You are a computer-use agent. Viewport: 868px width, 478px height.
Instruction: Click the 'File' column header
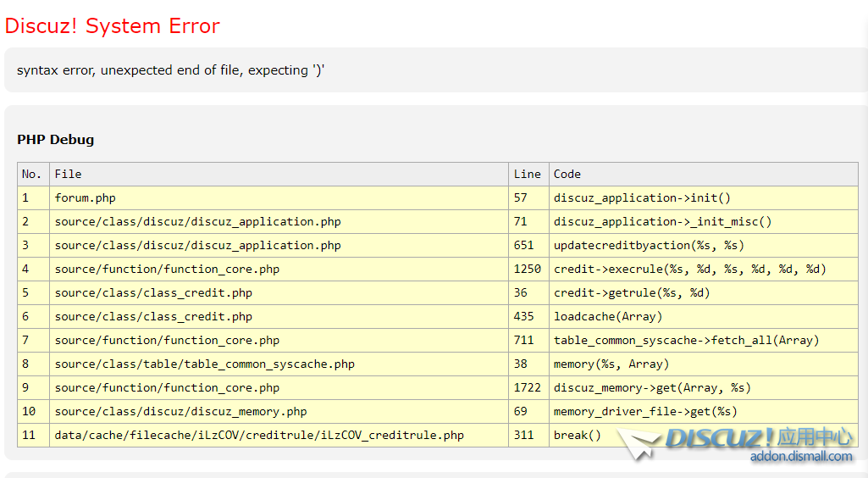click(279, 174)
